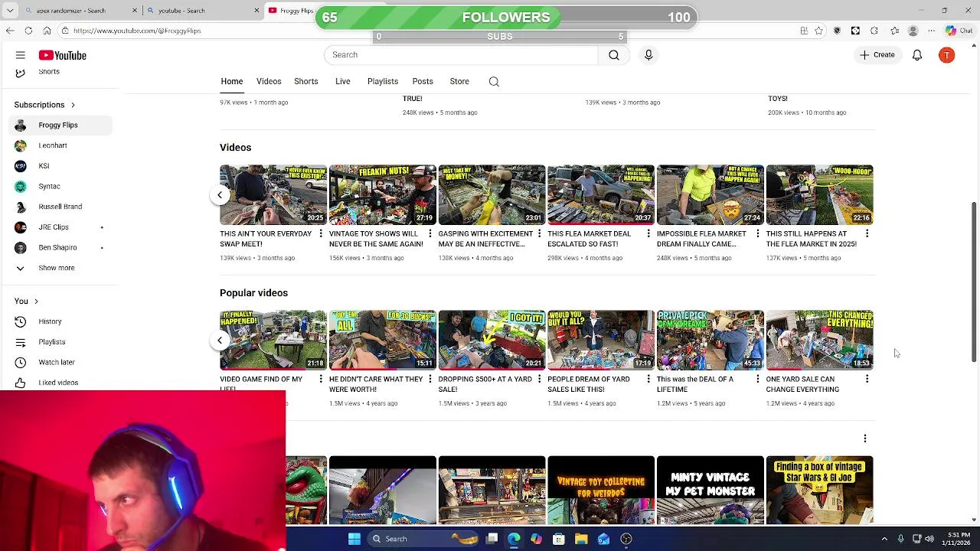
Task: Switch to the Shorts channel tab
Action: coord(306,82)
